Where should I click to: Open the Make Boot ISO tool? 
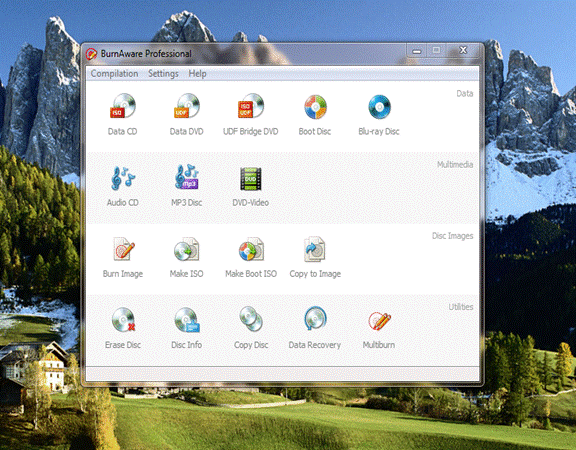click(x=251, y=257)
